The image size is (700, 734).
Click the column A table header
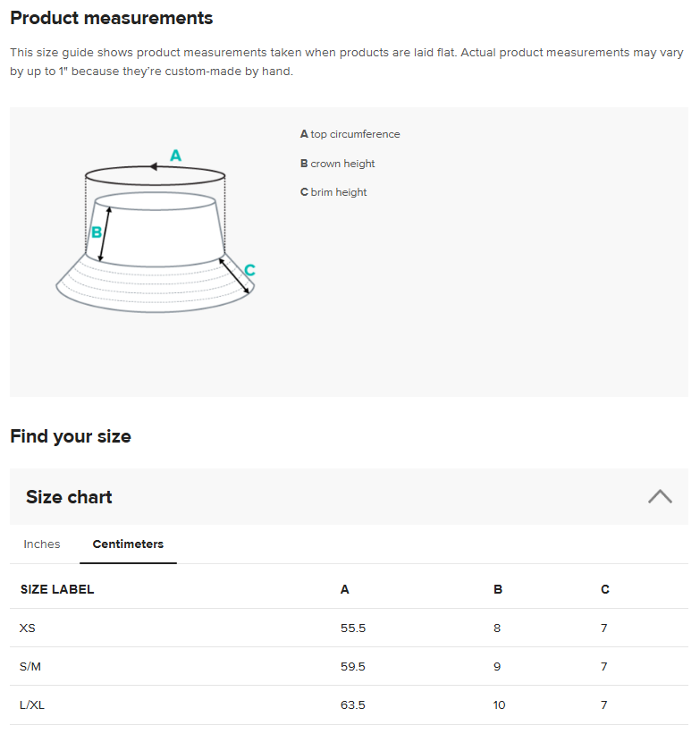[345, 589]
